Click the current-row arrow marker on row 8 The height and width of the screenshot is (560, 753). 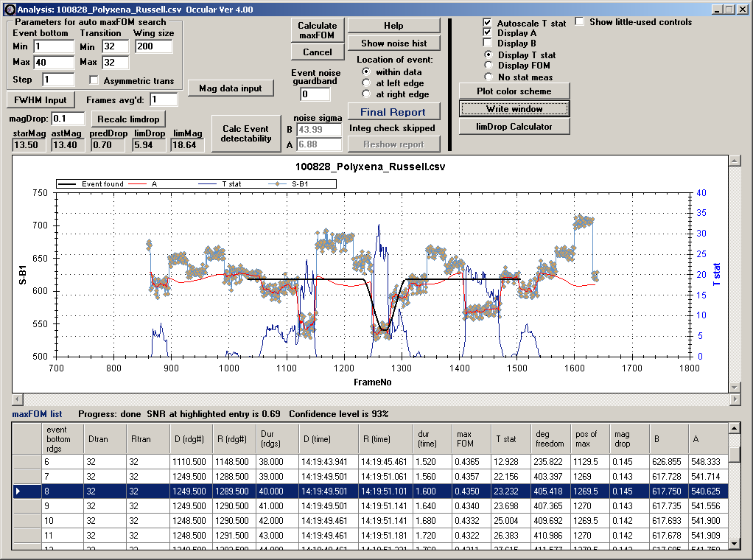18,491
